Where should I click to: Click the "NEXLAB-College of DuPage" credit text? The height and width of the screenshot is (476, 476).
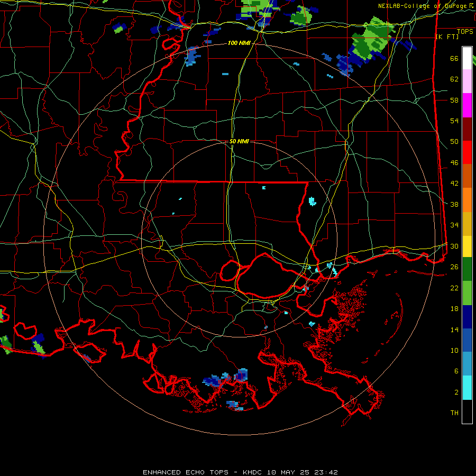[424, 6]
